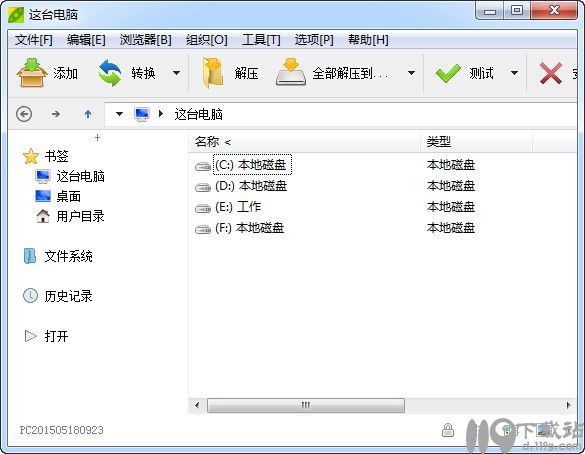585x454 pixels.
Task: Open the 组织[O] menu
Action: (207, 40)
